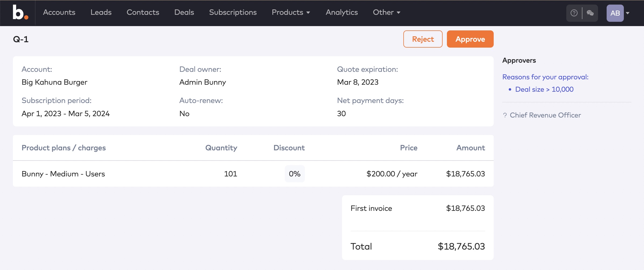Reject quote Q-1

[423, 39]
